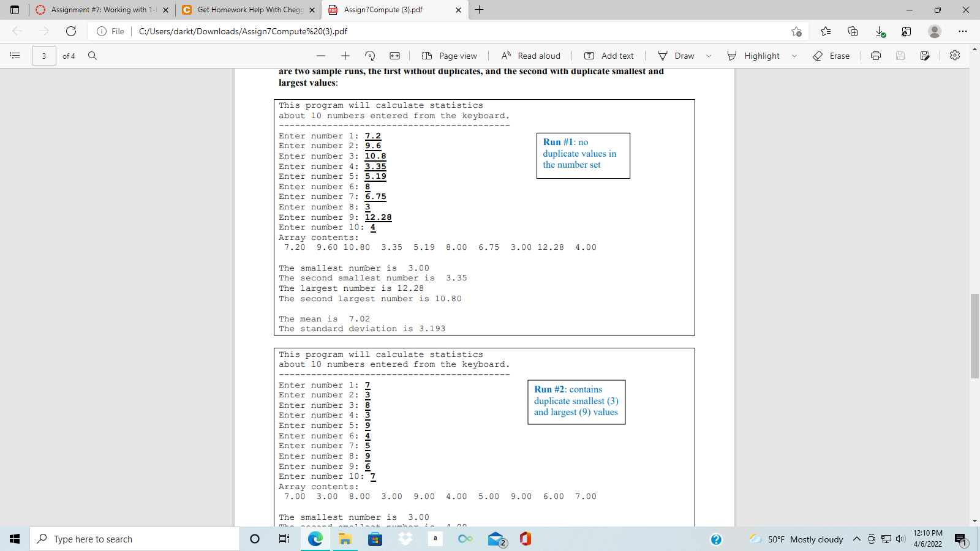
Task: Click the page number input field
Action: point(44,56)
